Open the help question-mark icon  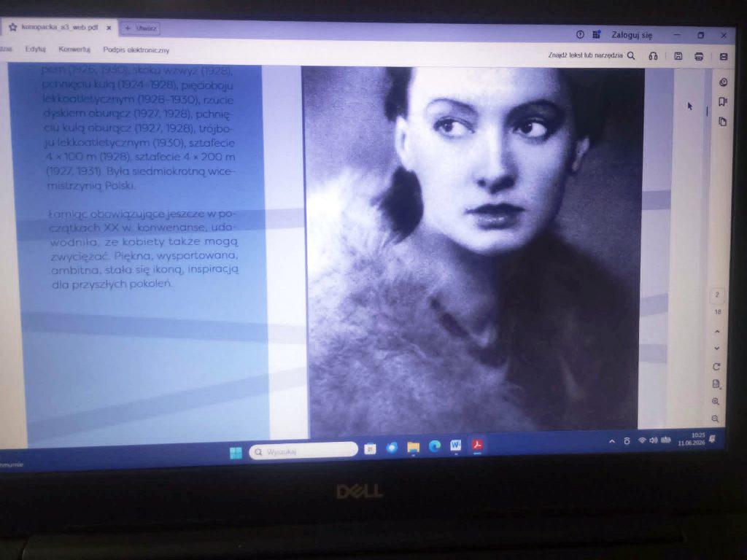click(580, 35)
